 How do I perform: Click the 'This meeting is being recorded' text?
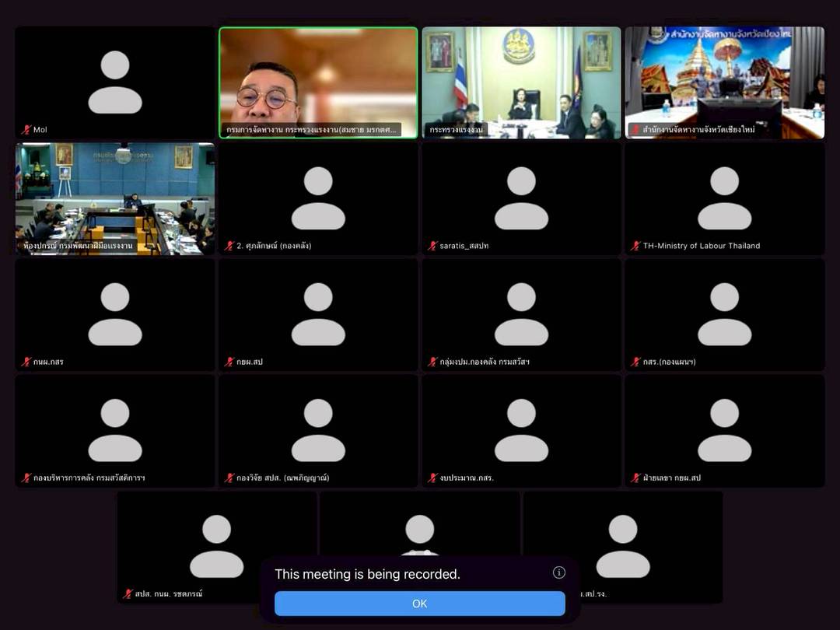pos(367,574)
